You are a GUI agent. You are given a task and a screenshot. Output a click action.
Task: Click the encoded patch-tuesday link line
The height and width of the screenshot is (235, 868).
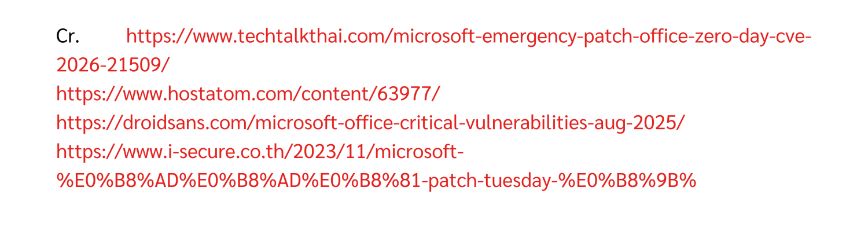[x=376, y=181]
